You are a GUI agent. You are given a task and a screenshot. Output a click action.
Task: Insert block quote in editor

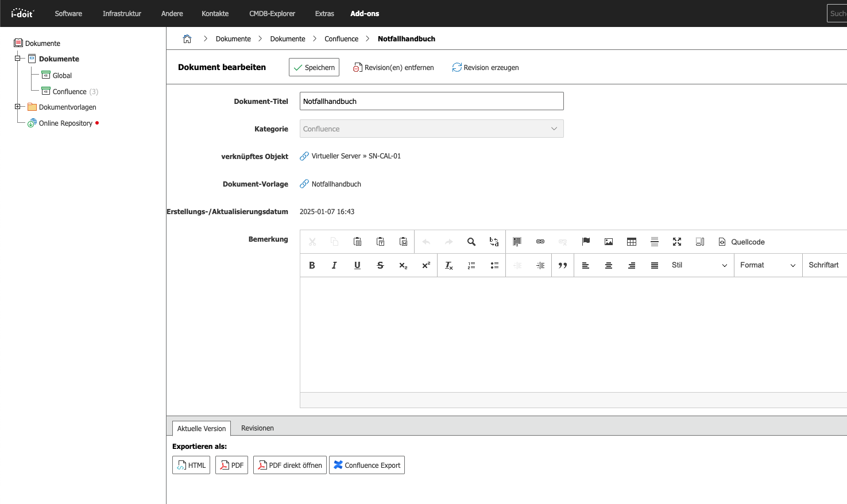click(563, 265)
